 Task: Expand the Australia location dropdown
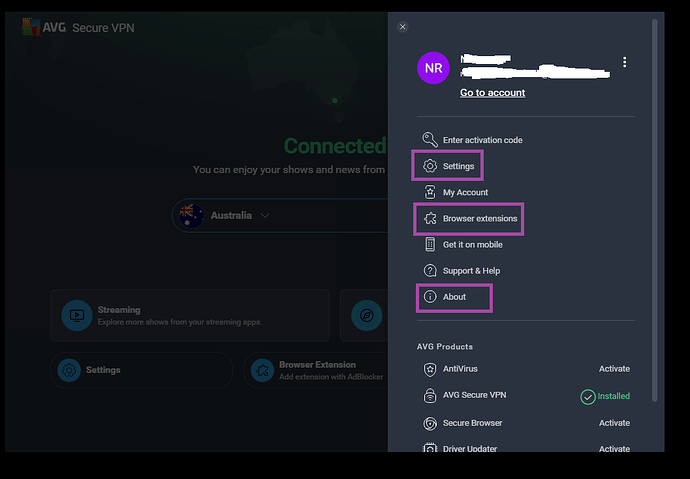[265, 215]
